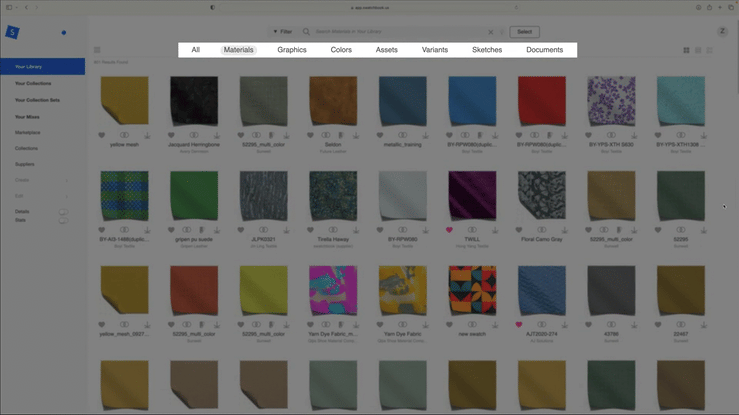Click the Swatchbook S logo
739x415 pixels.
tap(12, 32)
